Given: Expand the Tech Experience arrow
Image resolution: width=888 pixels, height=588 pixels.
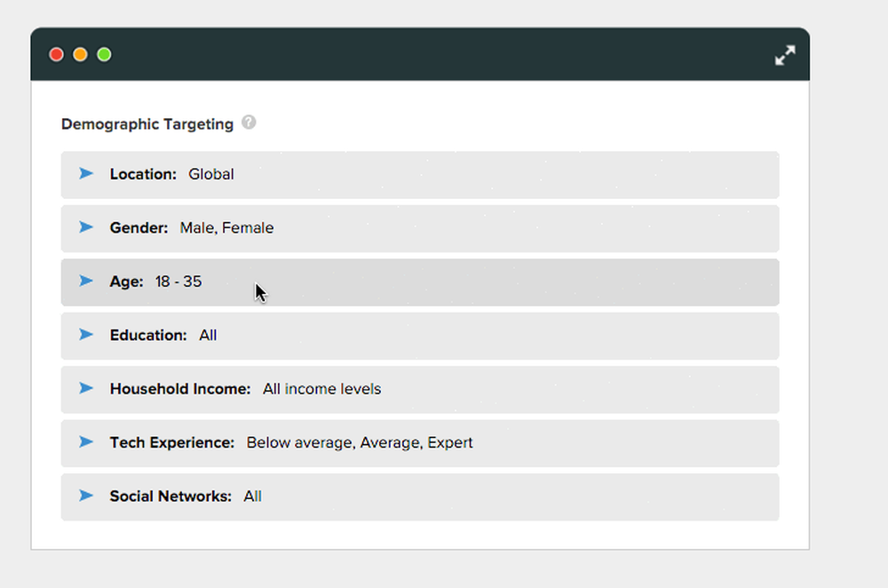Looking at the screenshot, I should click(x=86, y=441).
